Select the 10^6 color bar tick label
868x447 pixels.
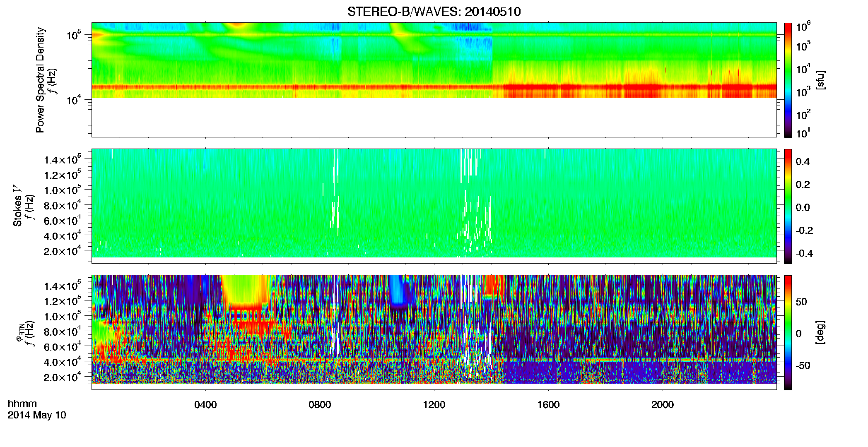tap(803, 26)
